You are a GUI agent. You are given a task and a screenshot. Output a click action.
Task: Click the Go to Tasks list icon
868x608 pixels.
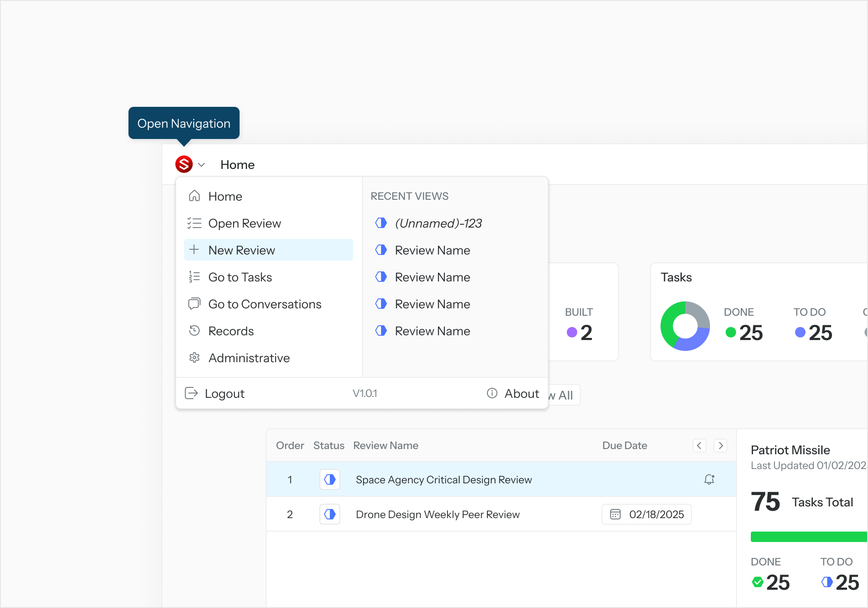[194, 277]
